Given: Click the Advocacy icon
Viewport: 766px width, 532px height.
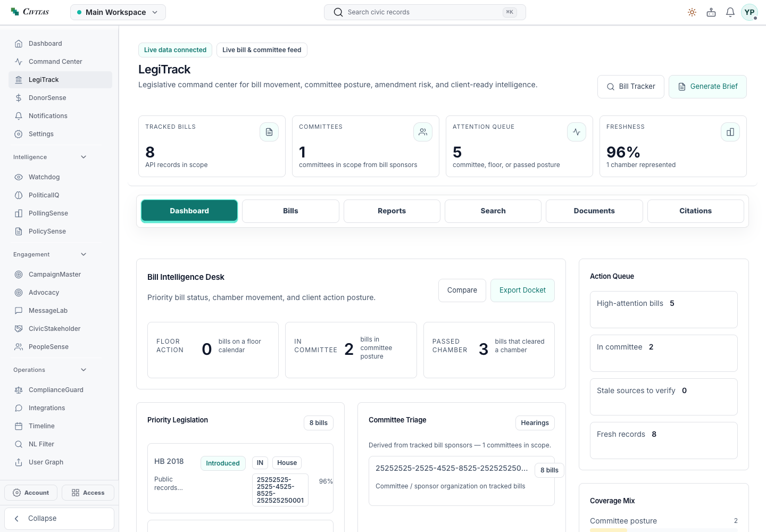Looking at the screenshot, I should pos(19,293).
